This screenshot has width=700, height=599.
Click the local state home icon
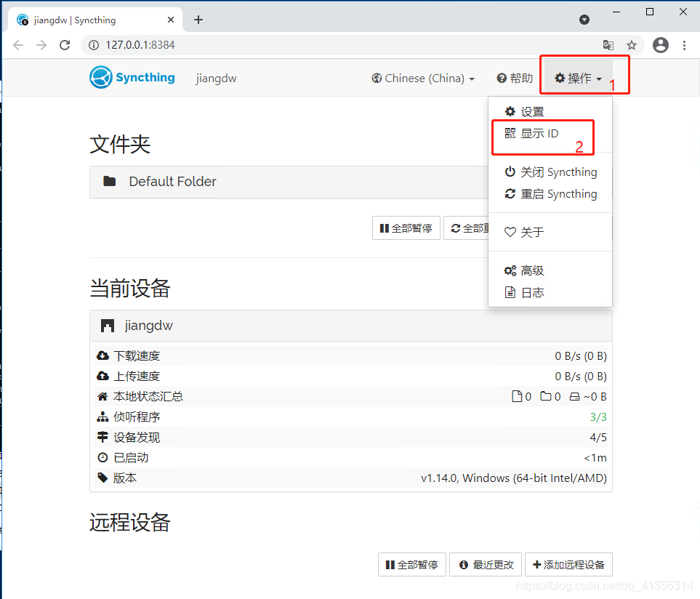pos(102,396)
